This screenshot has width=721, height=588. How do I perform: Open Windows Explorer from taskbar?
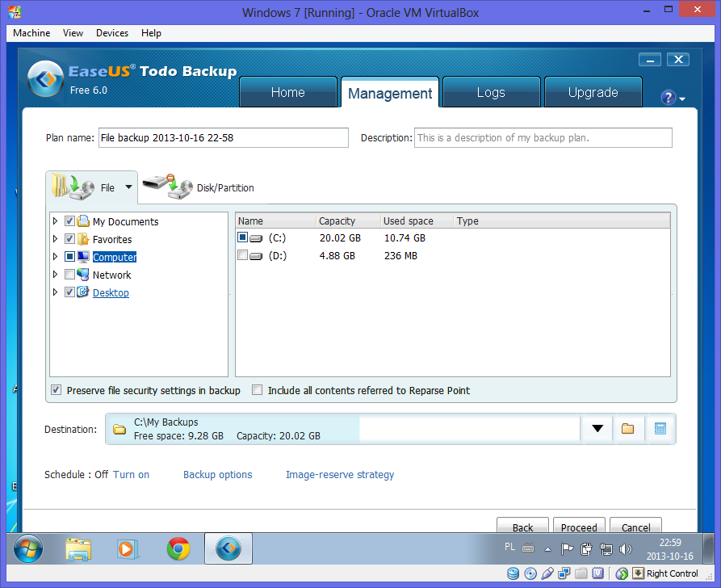click(x=78, y=549)
